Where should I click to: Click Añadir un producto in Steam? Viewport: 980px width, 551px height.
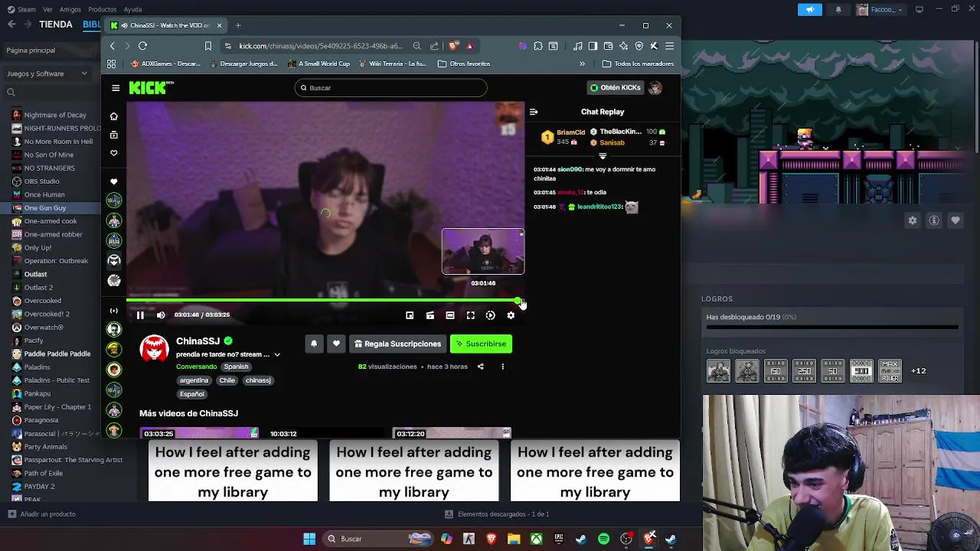coord(43,514)
